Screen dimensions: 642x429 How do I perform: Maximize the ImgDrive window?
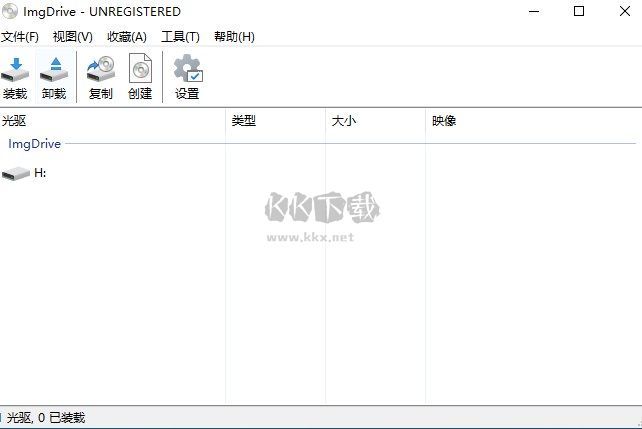coord(579,11)
